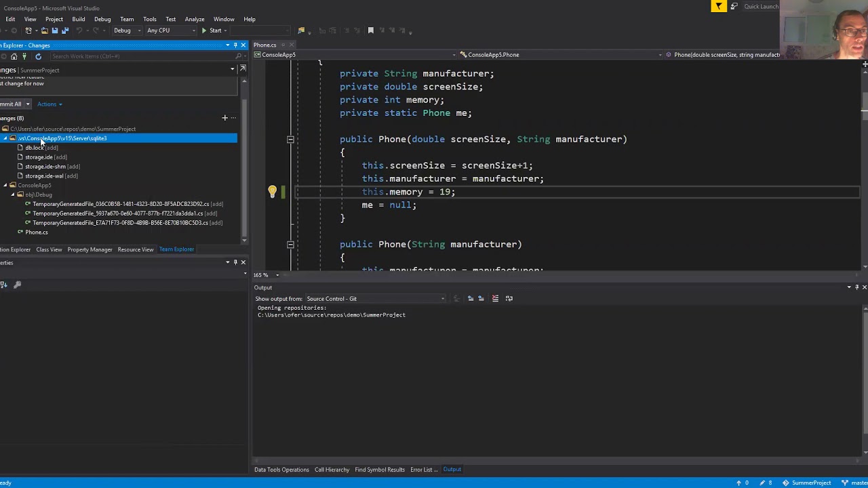Toggle word wrap in Output window
The width and height of the screenshot is (868, 488).
point(509,298)
